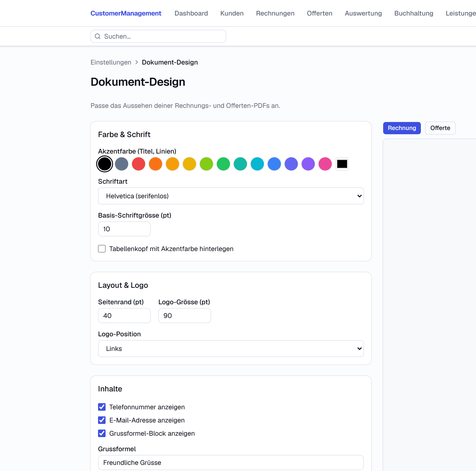Choose the amber accent color

(x=172, y=164)
